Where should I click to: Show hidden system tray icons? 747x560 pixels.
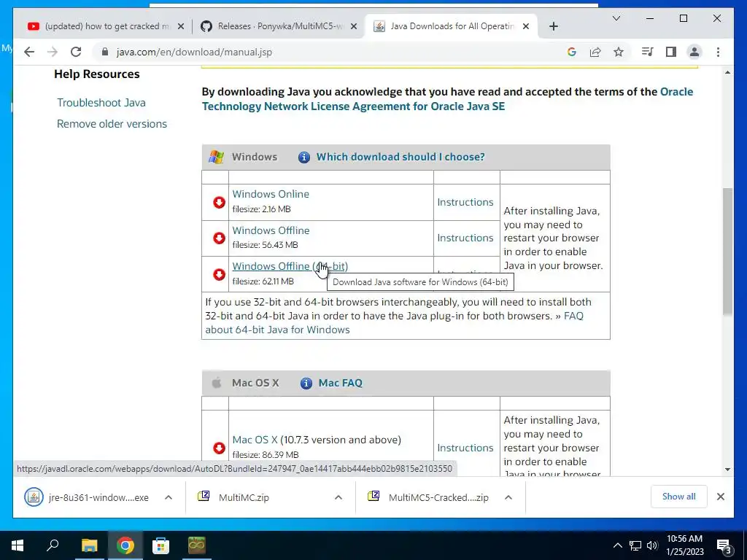[x=617, y=545]
